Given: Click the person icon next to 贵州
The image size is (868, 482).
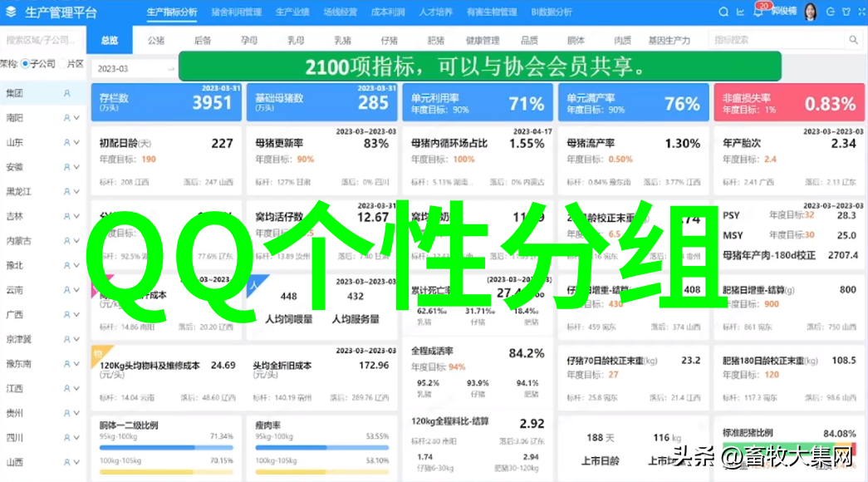Looking at the screenshot, I should pyautogui.click(x=67, y=413).
